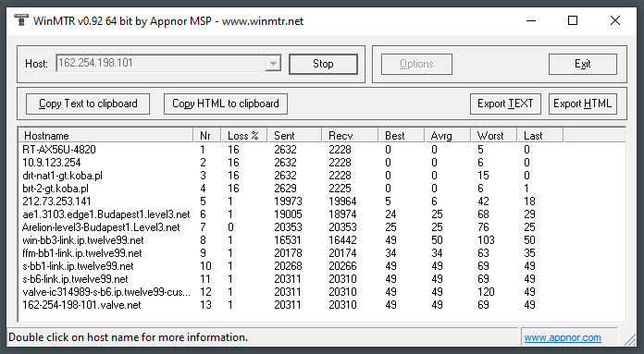Screen dimensions: 644x354
Task: Click the WinMTR app icon in title bar
Action: 21,20
